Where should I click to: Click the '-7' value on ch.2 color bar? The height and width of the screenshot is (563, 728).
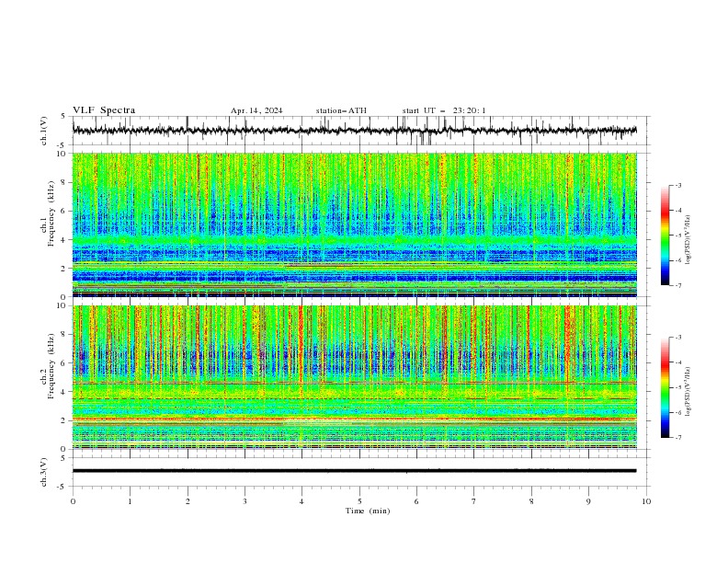[x=677, y=438]
